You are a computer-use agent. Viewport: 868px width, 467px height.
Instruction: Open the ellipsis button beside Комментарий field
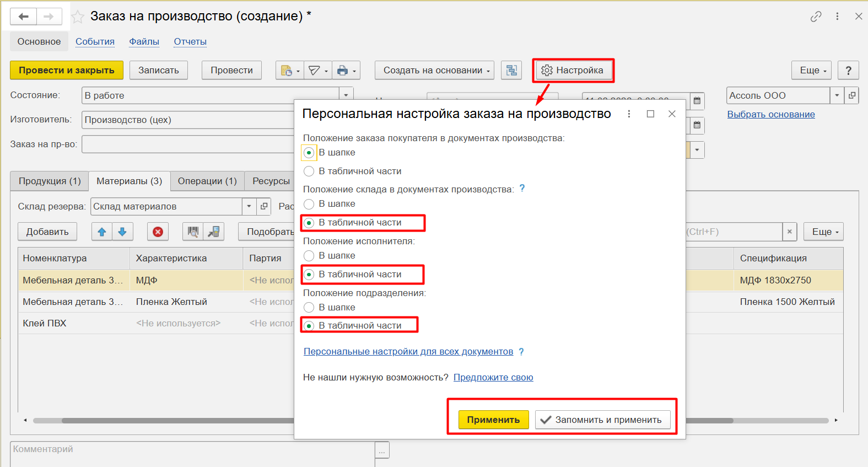pyautogui.click(x=382, y=450)
